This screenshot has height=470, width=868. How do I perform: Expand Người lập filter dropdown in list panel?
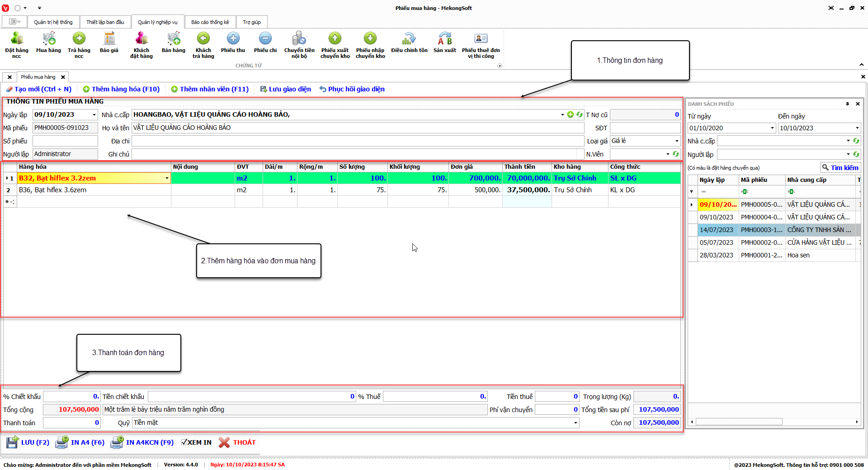848,154
